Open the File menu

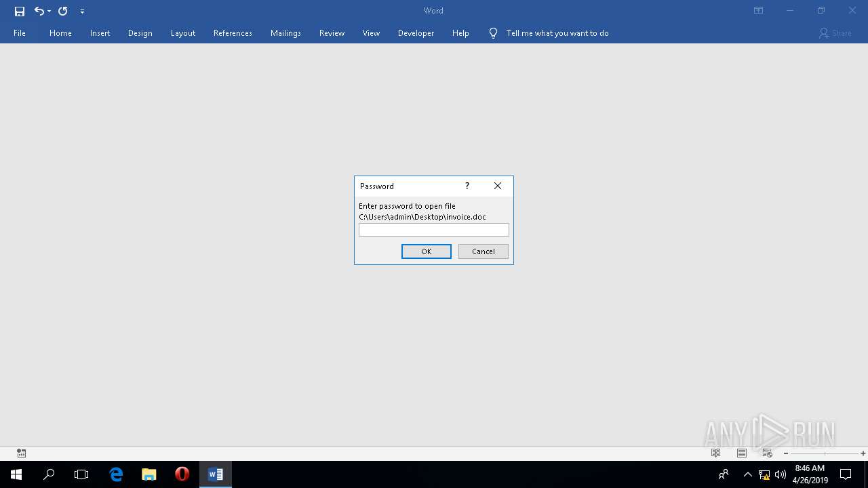click(x=20, y=33)
